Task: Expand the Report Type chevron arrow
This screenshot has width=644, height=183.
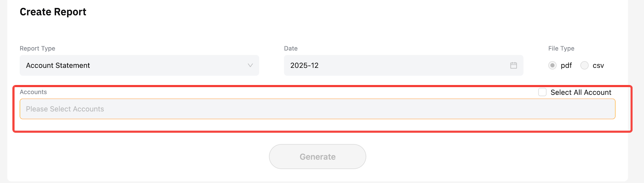Action: click(x=250, y=65)
